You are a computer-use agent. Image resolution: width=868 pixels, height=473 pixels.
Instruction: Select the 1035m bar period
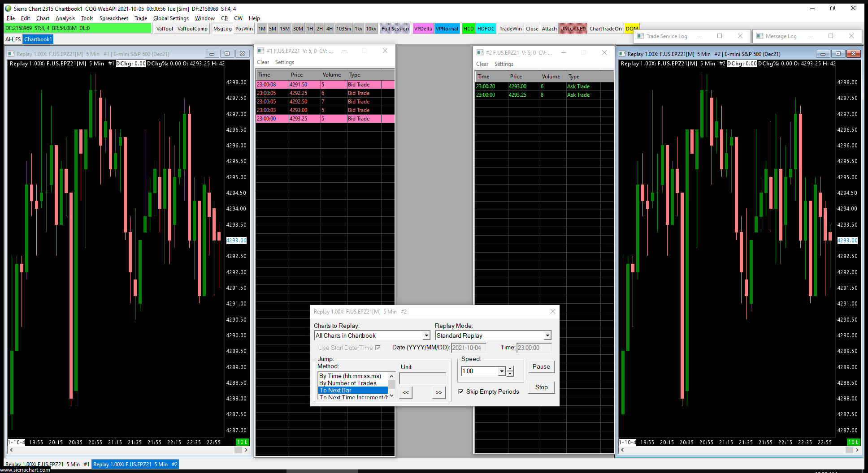click(344, 29)
